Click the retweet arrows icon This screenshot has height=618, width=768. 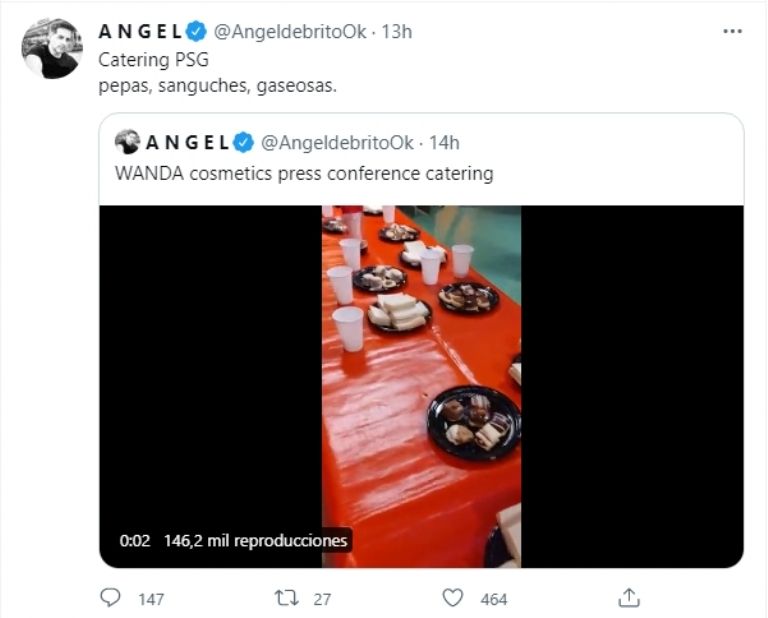[x=287, y=598]
